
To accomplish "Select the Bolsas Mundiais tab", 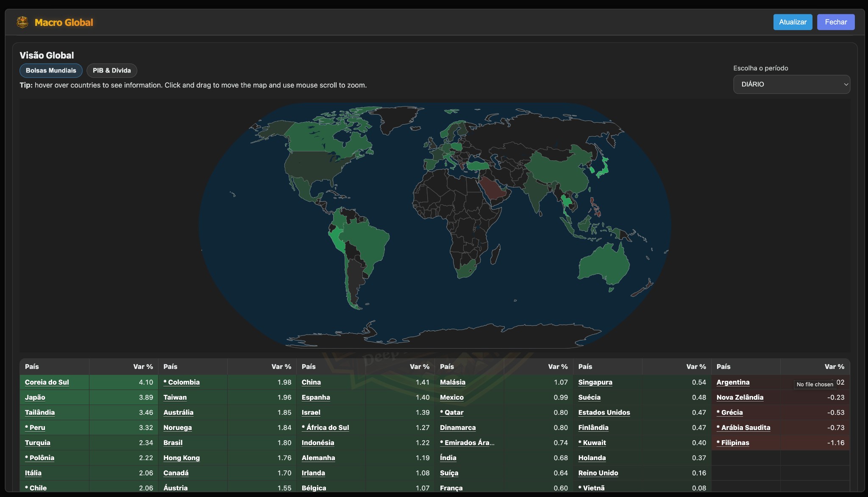I will tap(50, 70).
